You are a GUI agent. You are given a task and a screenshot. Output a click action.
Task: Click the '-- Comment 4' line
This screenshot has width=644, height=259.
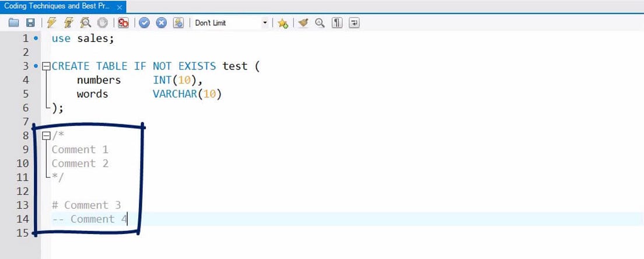coord(90,219)
